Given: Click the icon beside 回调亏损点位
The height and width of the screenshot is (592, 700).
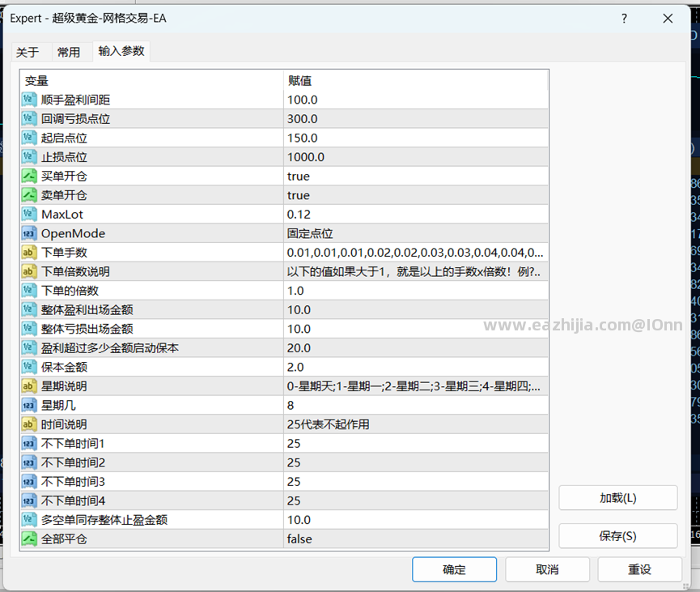Looking at the screenshot, I should click(x=29, y=119).
